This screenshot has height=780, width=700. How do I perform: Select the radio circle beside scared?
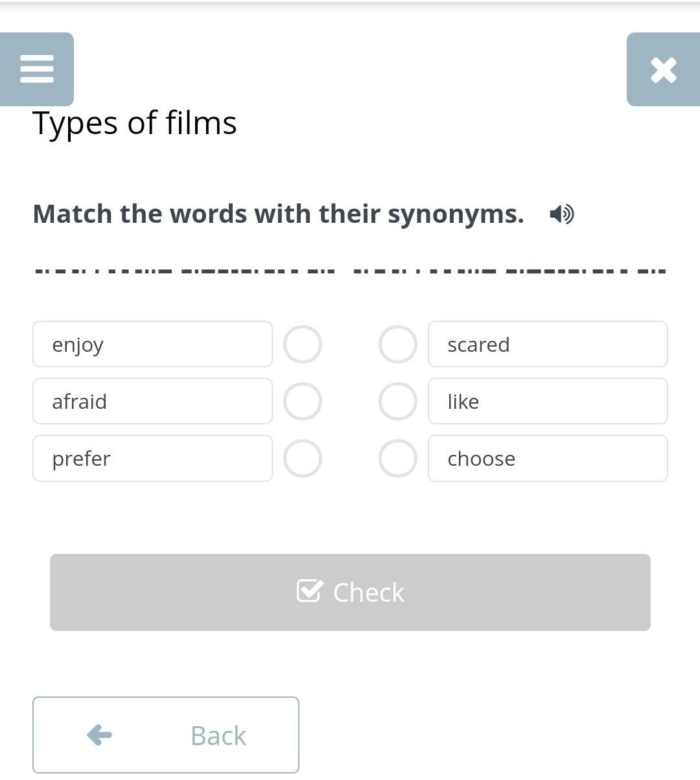coord(397,344)
